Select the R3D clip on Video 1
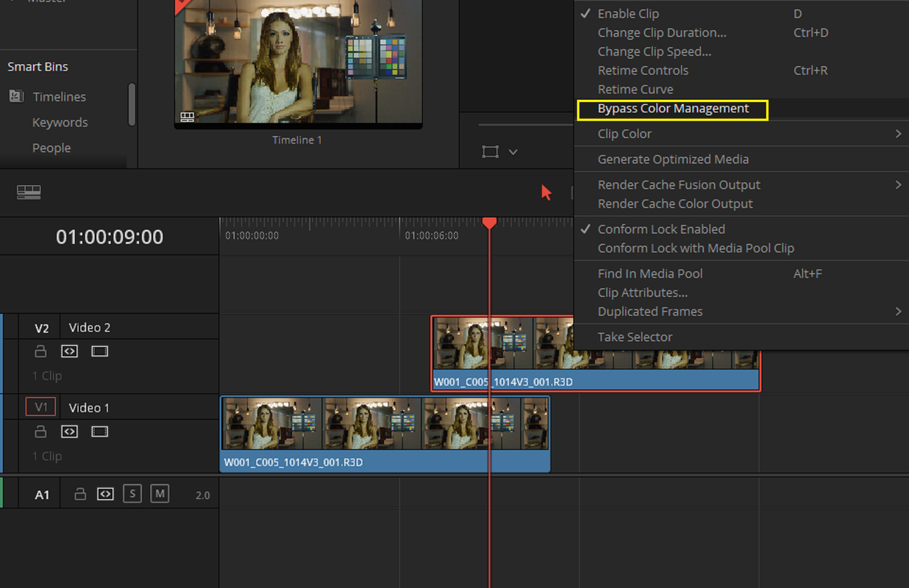 coord(385,434)
